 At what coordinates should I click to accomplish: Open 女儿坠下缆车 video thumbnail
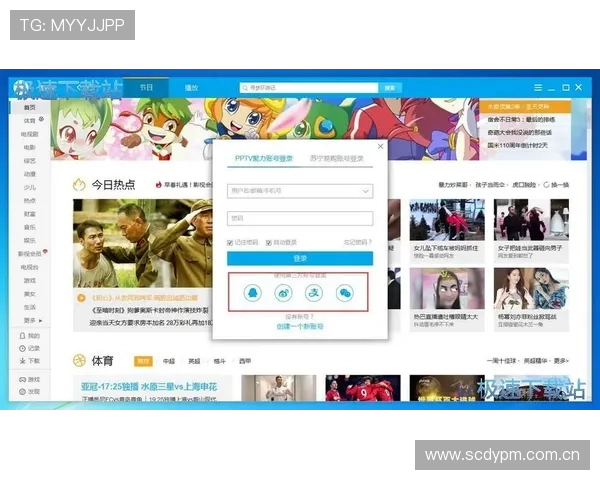[x=447, y=220]
